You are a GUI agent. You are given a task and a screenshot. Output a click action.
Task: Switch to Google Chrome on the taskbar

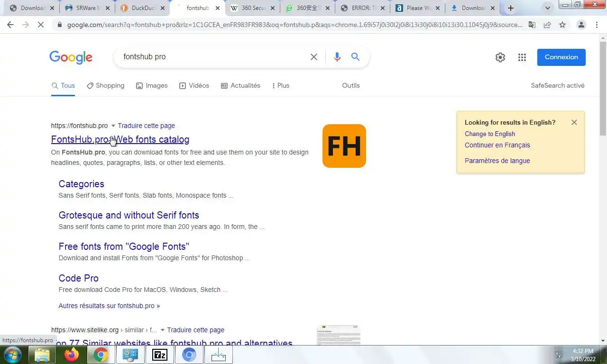click(101, 355)
